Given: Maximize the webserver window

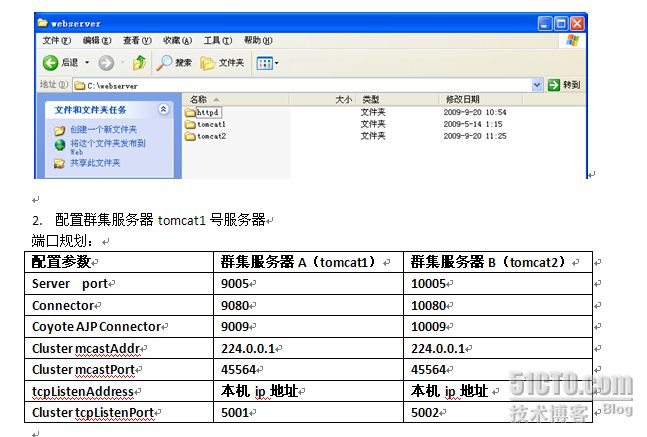Looking at the screenshot, I should point(561,24).
